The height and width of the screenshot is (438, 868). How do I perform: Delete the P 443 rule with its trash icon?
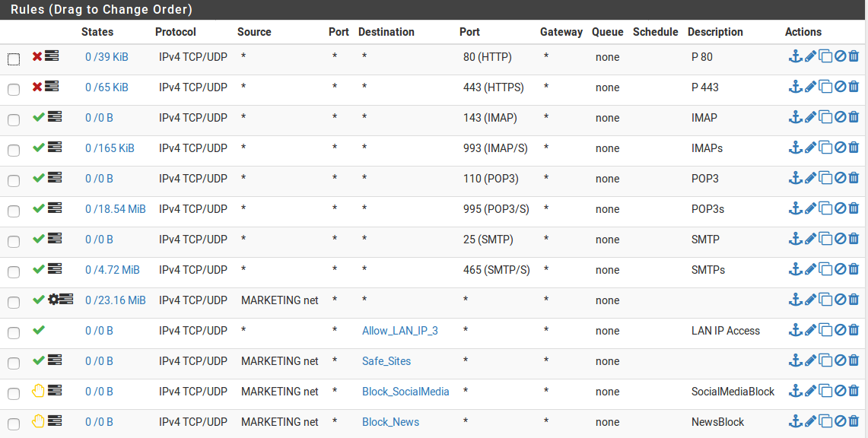[x=854, y=87]
